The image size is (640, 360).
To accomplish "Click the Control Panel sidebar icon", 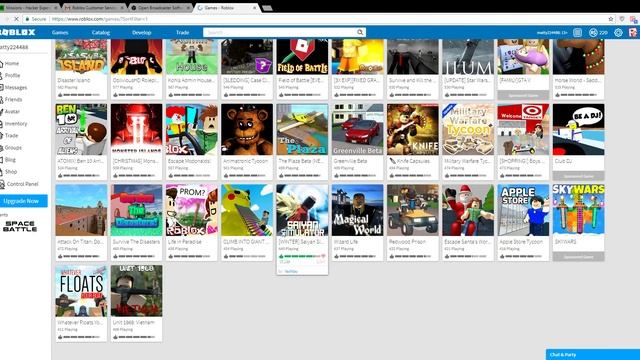I will point(2,184).
